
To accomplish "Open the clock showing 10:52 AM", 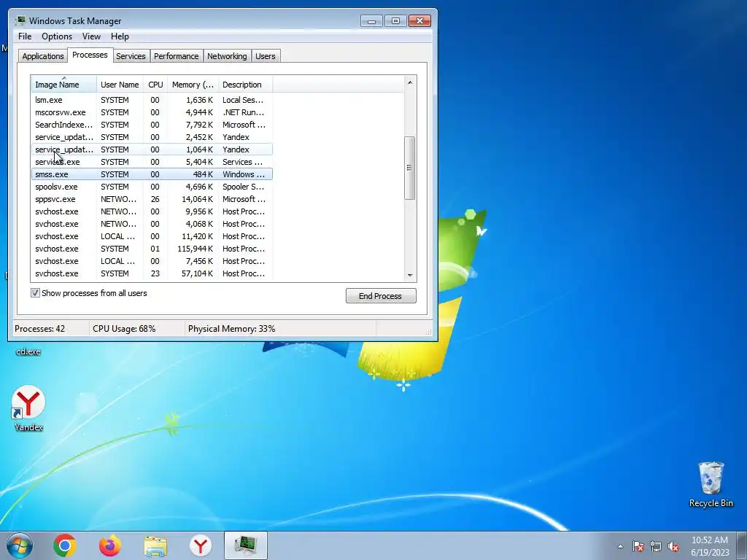I will [x=710, y=540].
